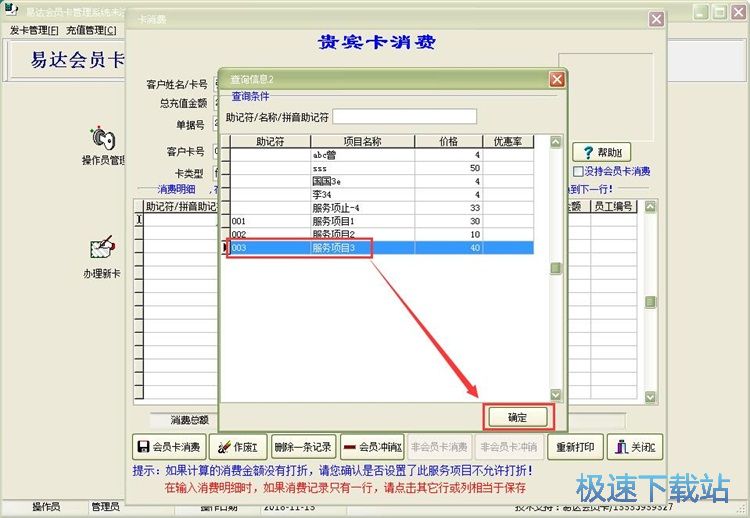The height and width of the screenshot is (518, 750).
Task: Open the 操作员管理 icon
Action: [104, 146]
